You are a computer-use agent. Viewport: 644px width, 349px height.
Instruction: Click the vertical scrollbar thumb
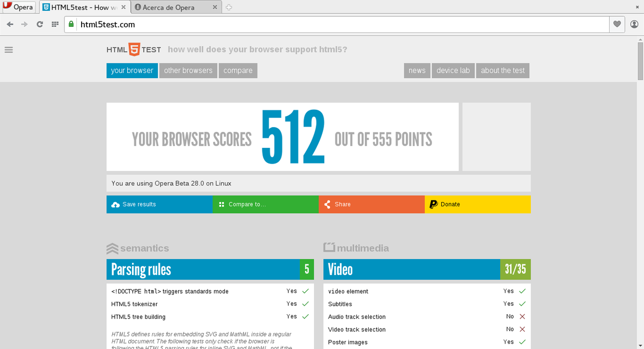pos(640,61)
